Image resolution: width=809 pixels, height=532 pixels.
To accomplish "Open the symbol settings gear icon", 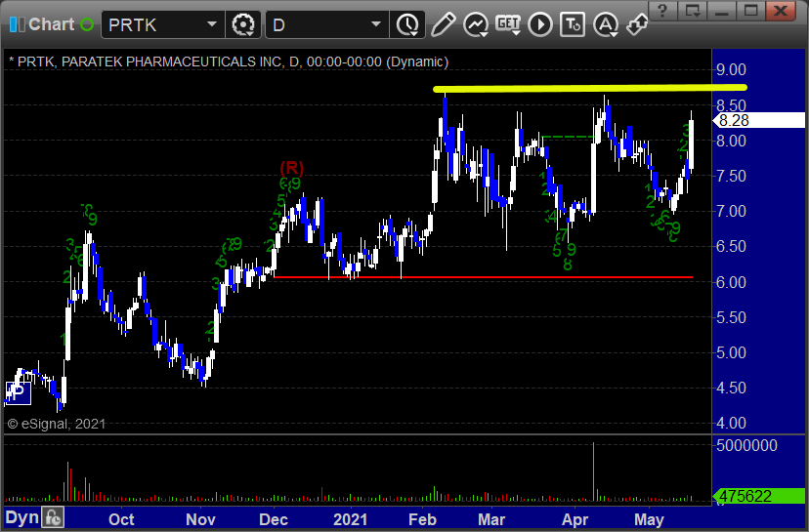I will (243, 24).
